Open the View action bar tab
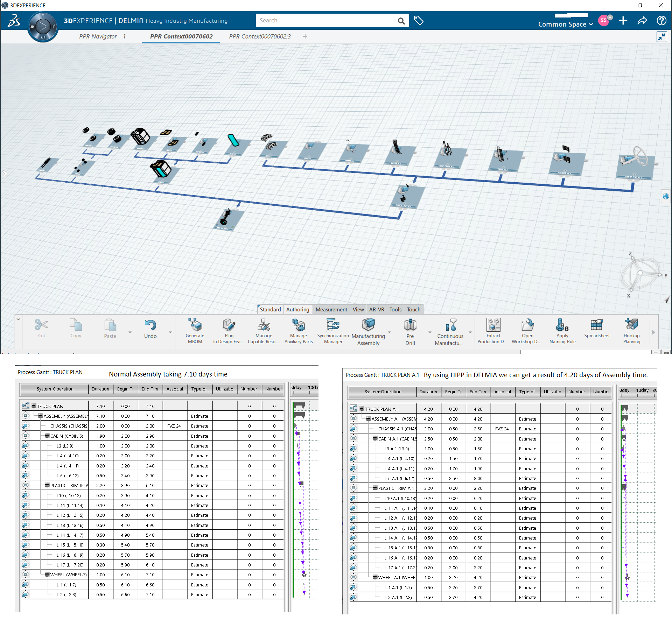Image resolution: width=672 pixels, height=620 pixels. point(358,309)
